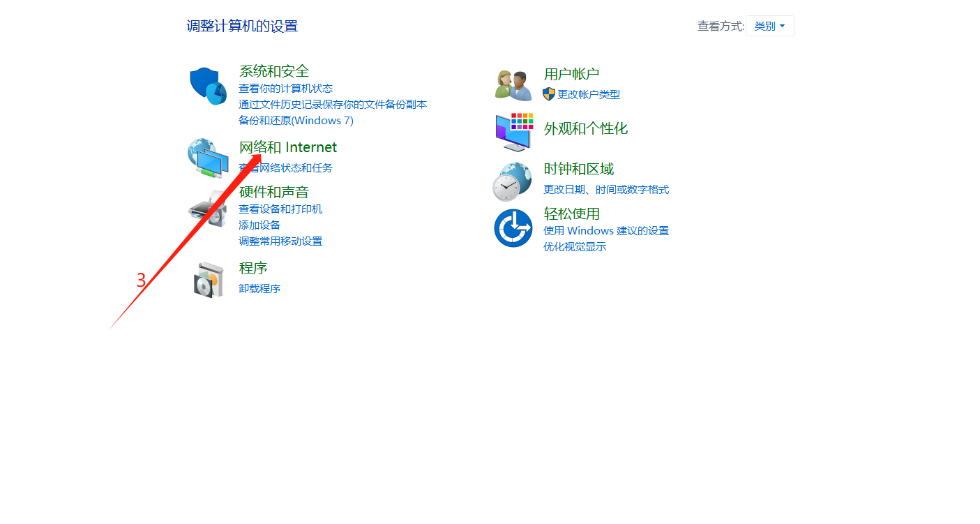The image size is (980, 524).
Task: Open the 系统和安全 category heading
Action: pyautogui.click(x=274, y=71)
